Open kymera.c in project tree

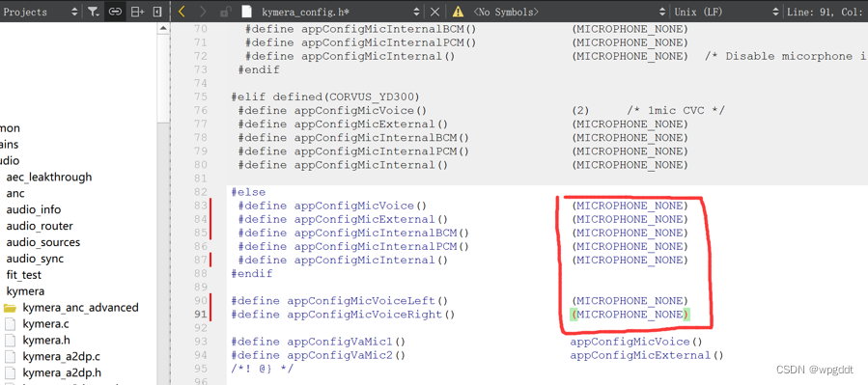46,323
